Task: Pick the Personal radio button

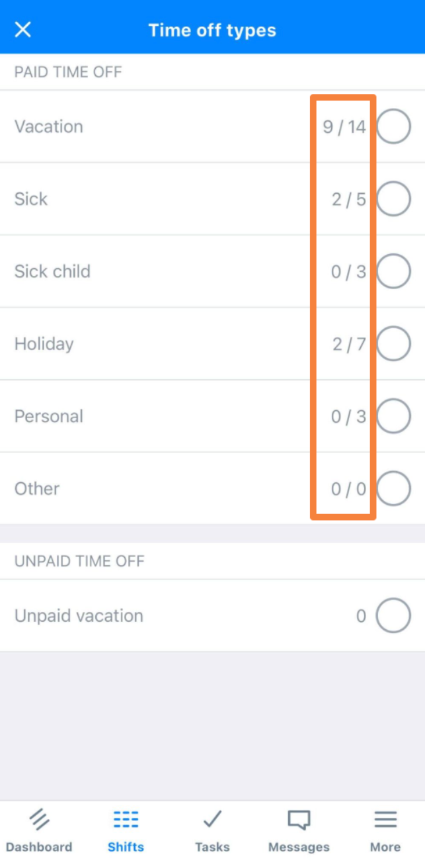Action: point(393,416)
